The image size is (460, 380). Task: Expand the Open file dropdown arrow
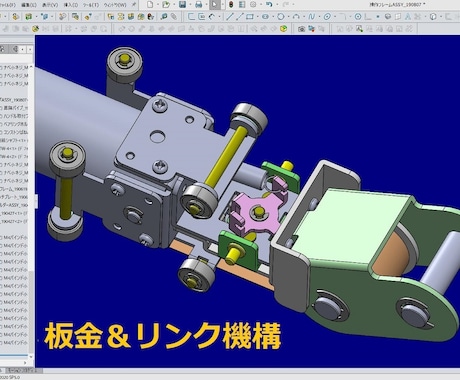click(x=174, y=5)
